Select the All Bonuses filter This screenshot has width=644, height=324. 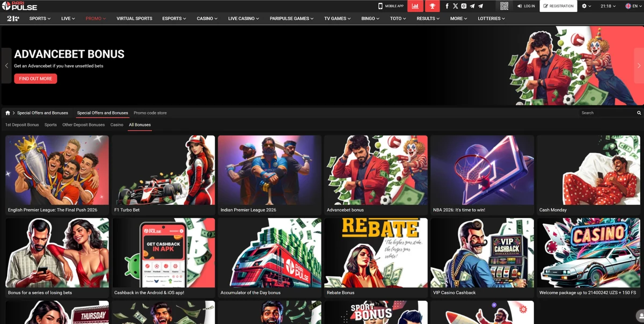click(140, 125)
